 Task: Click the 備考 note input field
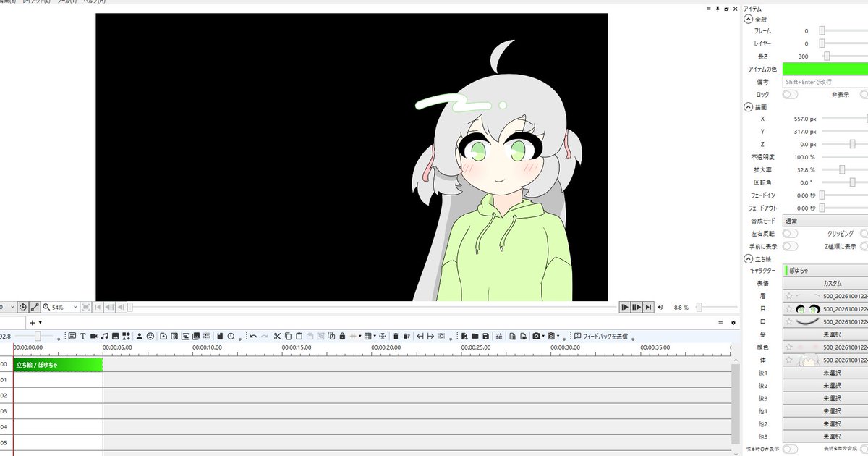825,82
